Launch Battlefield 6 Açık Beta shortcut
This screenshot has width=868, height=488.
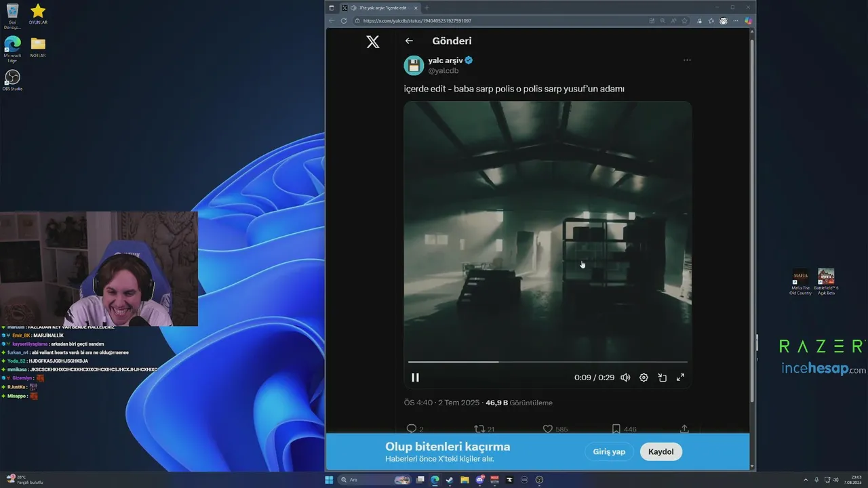tap(826, 282)
